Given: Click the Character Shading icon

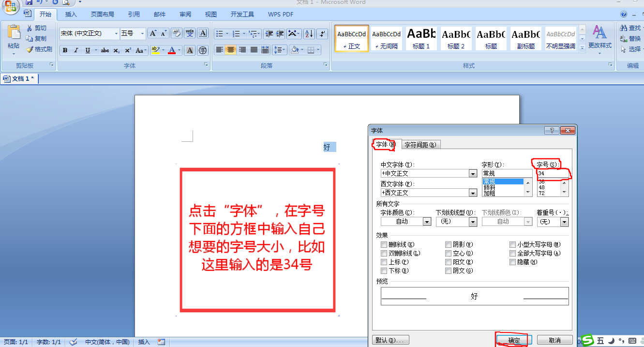Looking at the screenshot, I should click(x=190, y=50).
